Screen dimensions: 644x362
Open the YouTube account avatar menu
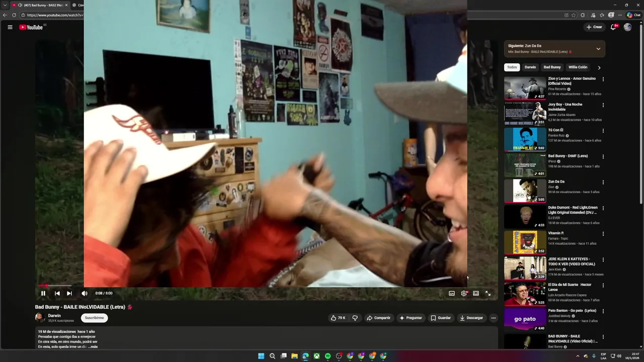627,27
